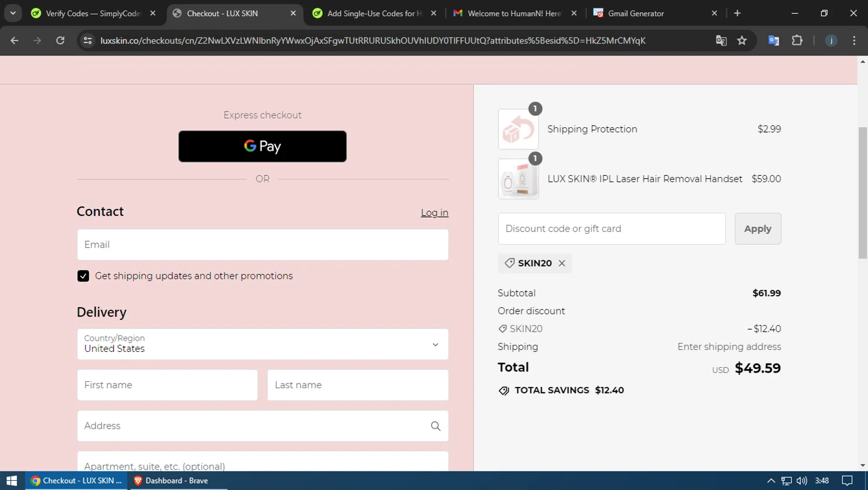Image resolution: width=868 pixels, height=490 pixels.
Task: Go forward to next page
Action: point(37,40)
